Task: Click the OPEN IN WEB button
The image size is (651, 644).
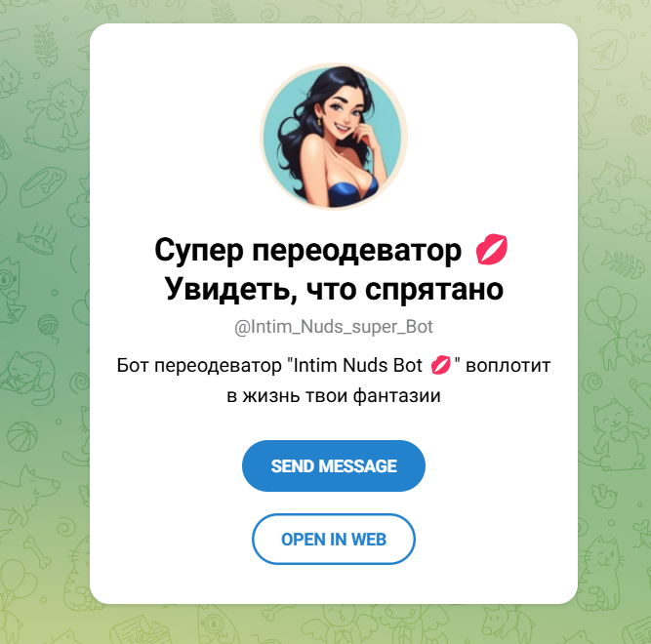Action: pos(334,539)
